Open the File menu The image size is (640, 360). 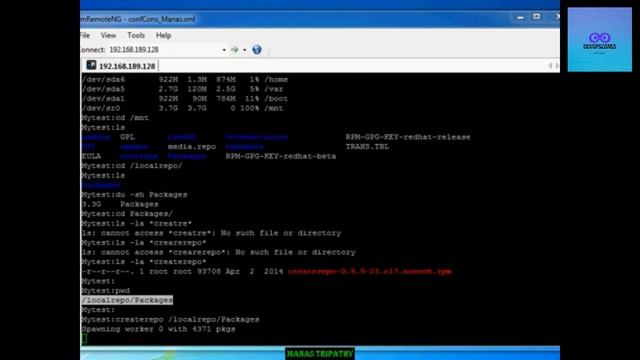pyautogui.click(x=85, y=36)
